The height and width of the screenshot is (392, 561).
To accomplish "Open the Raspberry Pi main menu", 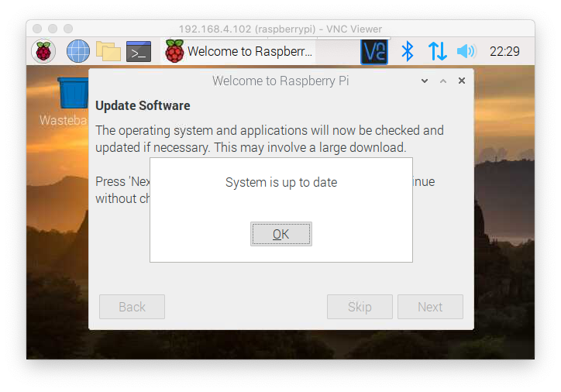I will (43, 51).
